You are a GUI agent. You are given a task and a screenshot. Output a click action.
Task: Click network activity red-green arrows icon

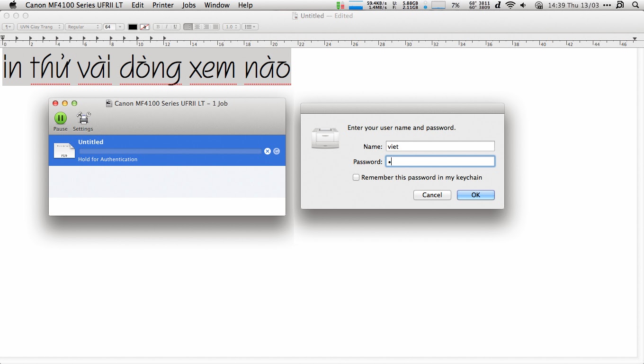pyautogui.click(x=340, y=5)
